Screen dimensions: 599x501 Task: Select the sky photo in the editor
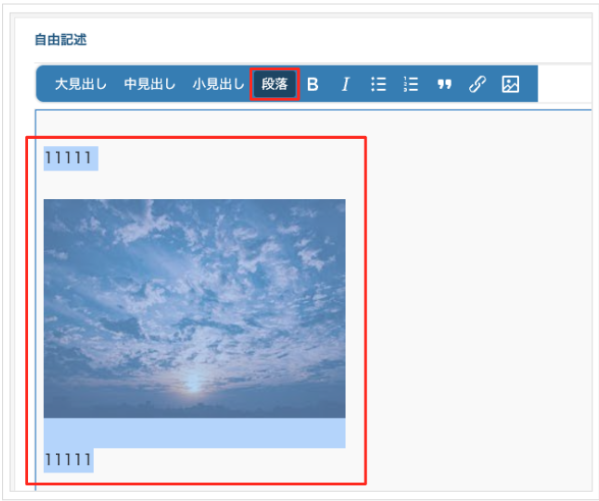194,308
